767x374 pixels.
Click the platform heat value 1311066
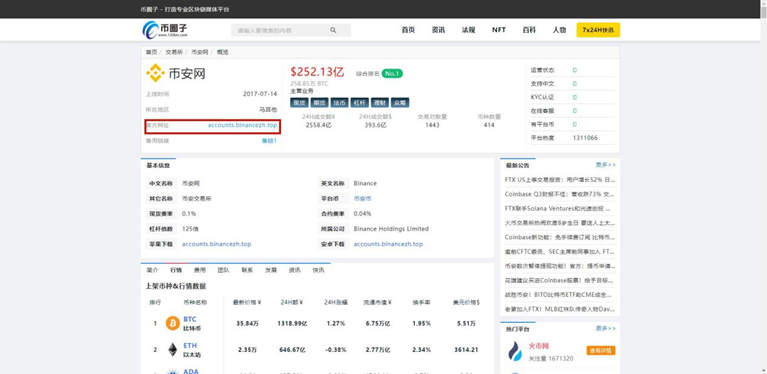pos(585,138)
